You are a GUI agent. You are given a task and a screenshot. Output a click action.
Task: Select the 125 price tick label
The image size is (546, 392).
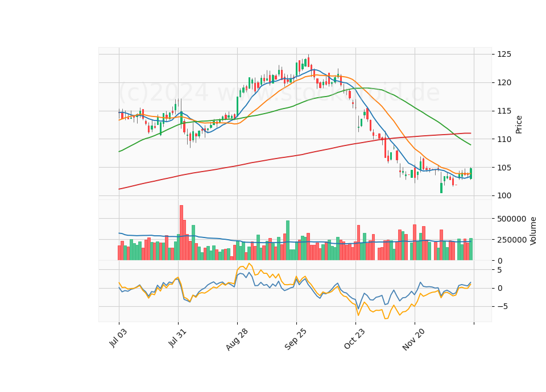click(504, 55)
